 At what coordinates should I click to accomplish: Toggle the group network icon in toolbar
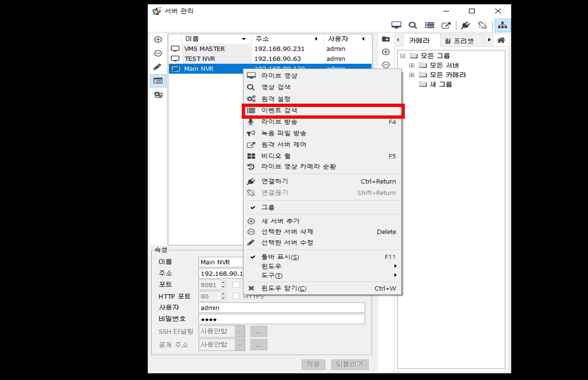(x=503, y=25)
